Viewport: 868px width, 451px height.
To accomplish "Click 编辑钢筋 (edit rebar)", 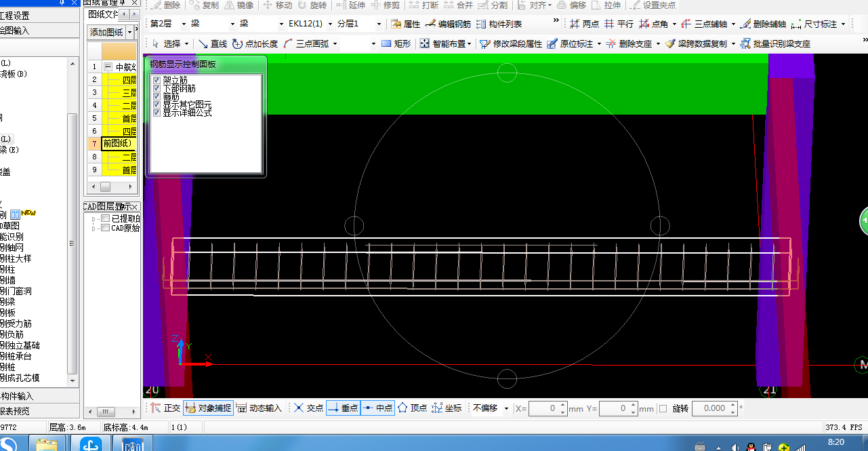I will (448, 24).
